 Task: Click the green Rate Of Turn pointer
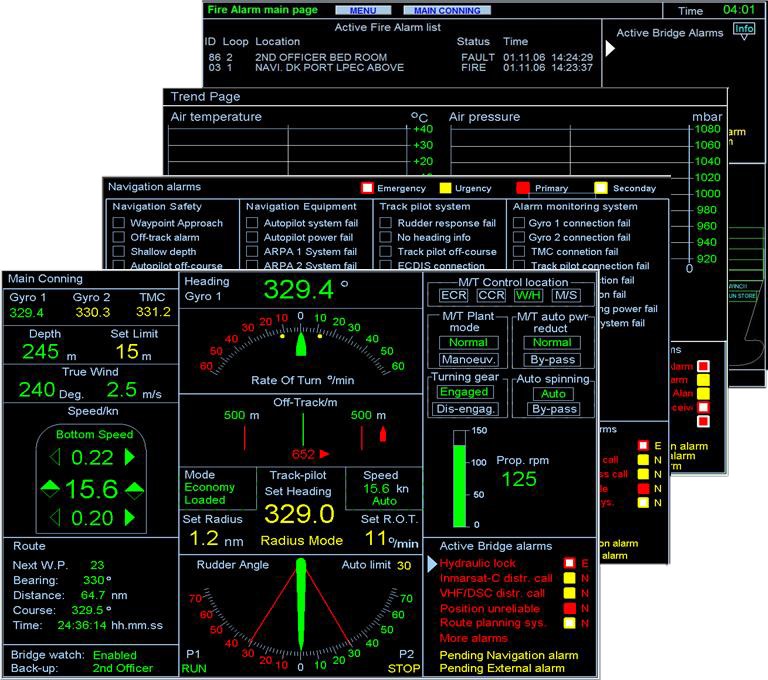301,343
